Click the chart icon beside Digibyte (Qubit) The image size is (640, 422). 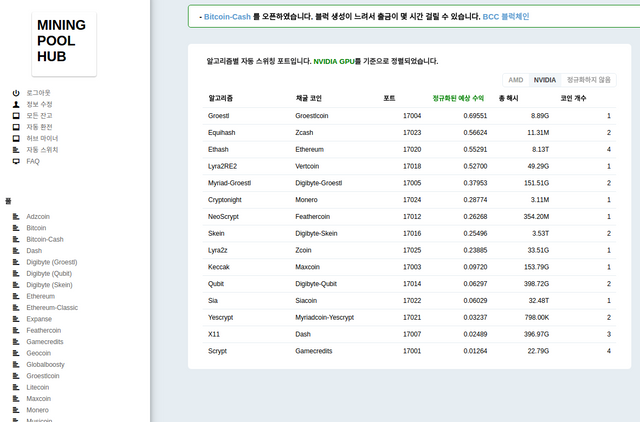tap(16, 273)
